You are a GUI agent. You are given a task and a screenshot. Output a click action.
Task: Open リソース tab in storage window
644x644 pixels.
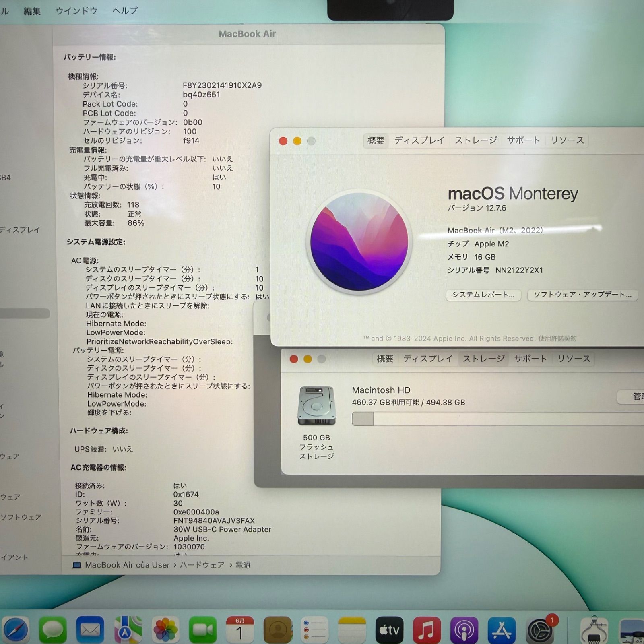574,359
